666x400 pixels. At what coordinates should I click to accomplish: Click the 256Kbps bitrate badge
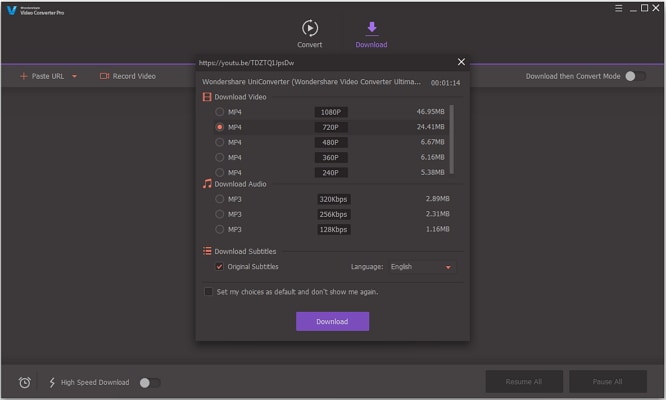point(333,214)
